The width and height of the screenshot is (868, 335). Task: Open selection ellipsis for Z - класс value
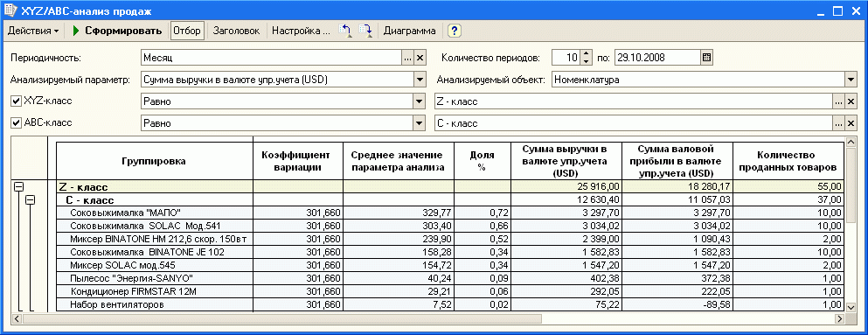click(839, 101)
